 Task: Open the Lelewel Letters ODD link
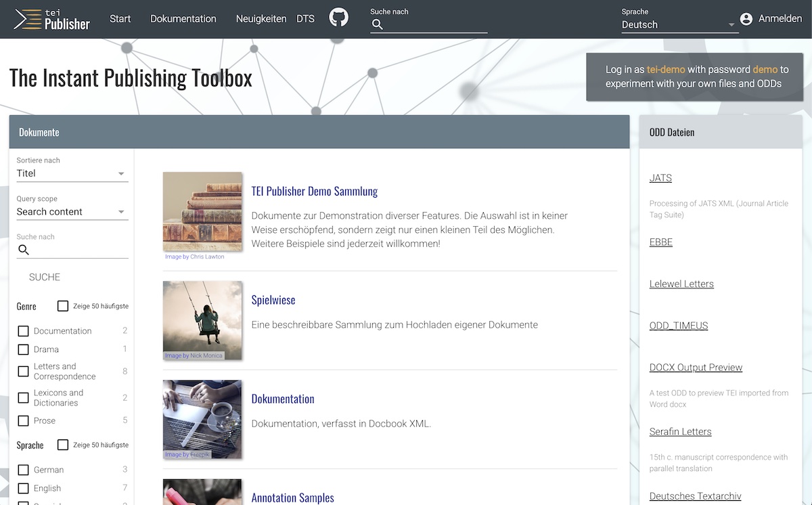click(x=681, y=284)
